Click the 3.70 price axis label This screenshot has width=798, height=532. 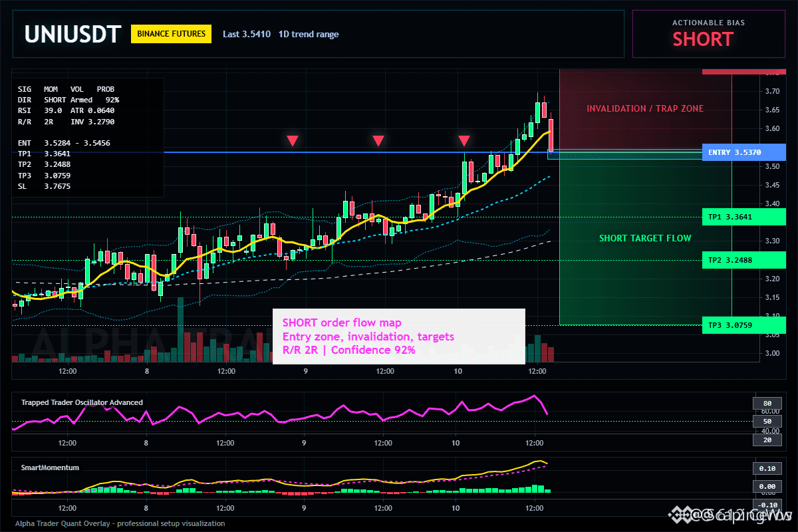pyautogui.click(x=771, y=91)
